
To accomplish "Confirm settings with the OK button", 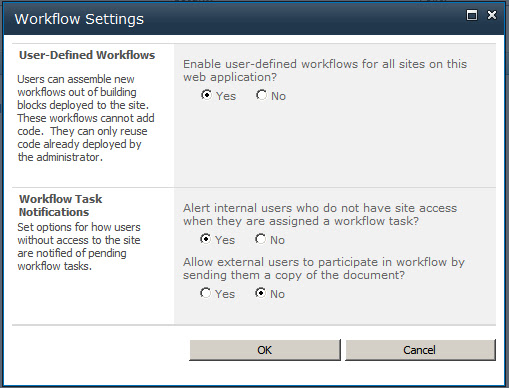I will (265, 350).
